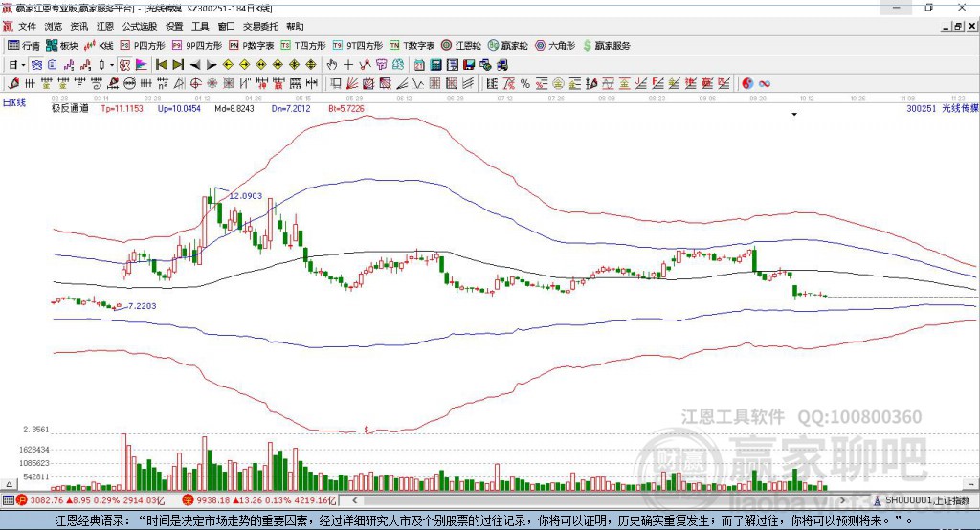980x530 pixels.
Task: Launch the 赢家轮 wheel tool
Action: (x=508, y=46)
